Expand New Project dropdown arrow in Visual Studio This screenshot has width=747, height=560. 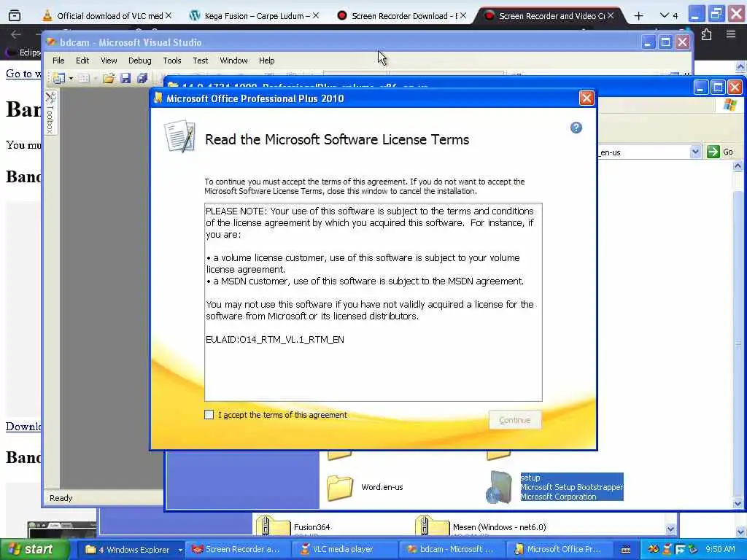tap(71, 78)
